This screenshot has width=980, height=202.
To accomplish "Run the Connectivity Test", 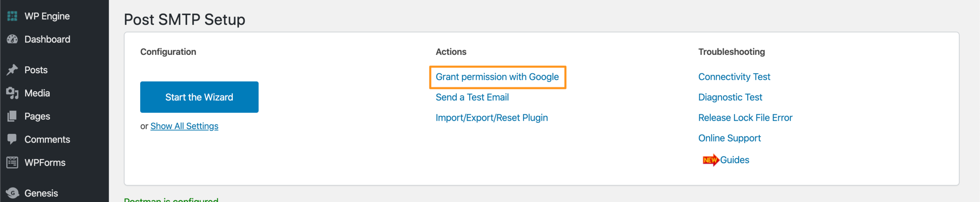I will (x=734, y=77).
